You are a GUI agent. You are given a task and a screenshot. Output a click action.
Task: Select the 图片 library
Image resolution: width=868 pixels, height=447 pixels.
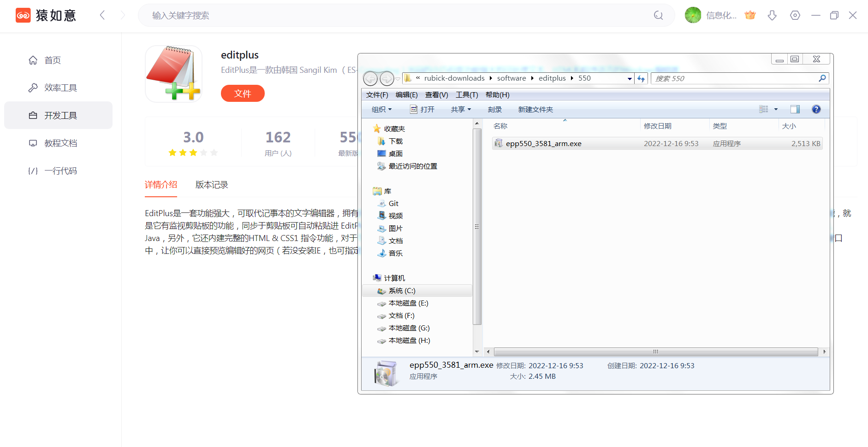pos(396,229)
